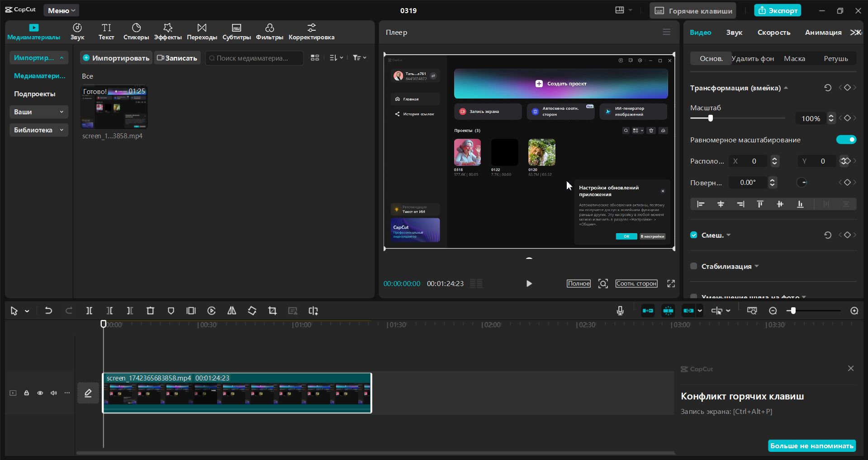This screenshot has width=868, height=460.
Task: Open player fullscreen icon
Action: (x=671, y=283)
